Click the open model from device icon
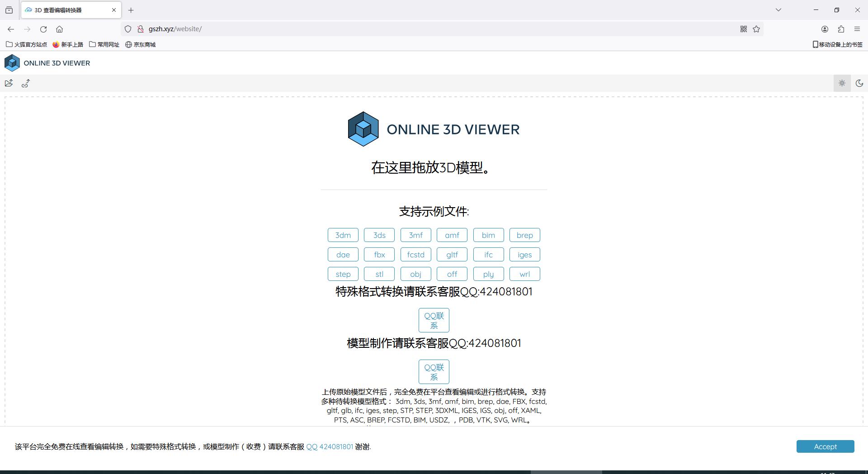 pyautogui.click(x=9, y=83)
